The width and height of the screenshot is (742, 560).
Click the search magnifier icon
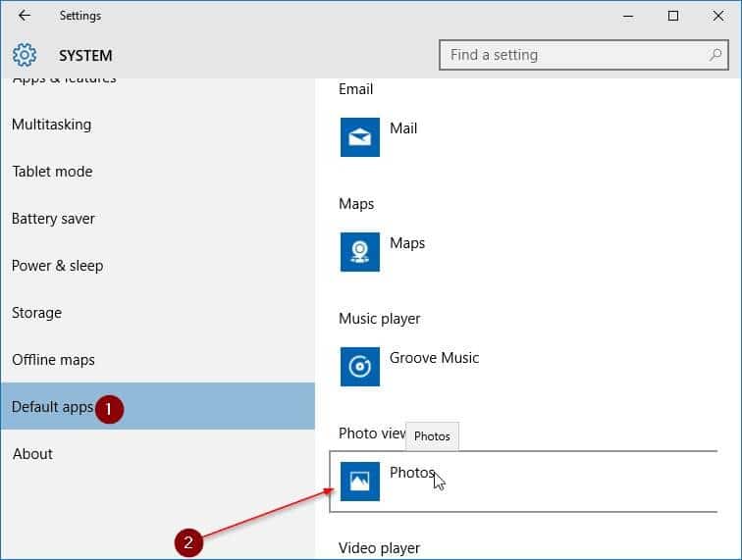tap(715, 55)
